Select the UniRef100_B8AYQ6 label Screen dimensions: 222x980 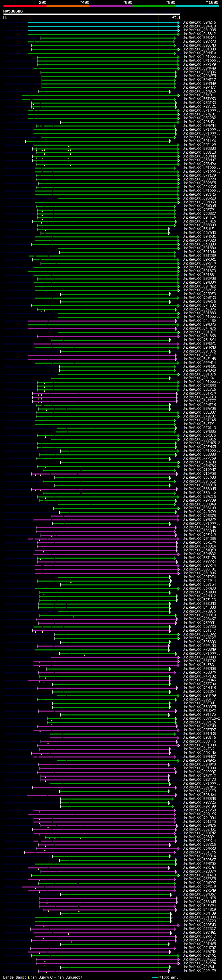click(x=199, y=408)
